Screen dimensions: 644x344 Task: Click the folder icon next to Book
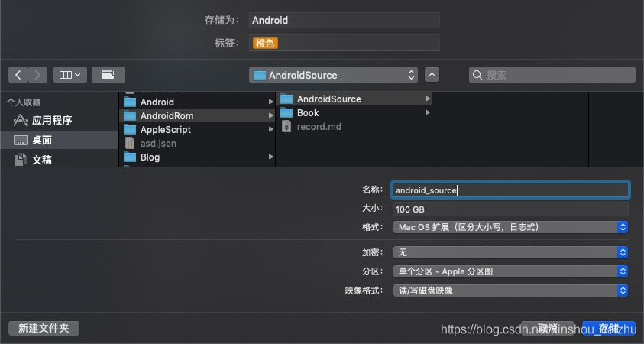[286, 112]
